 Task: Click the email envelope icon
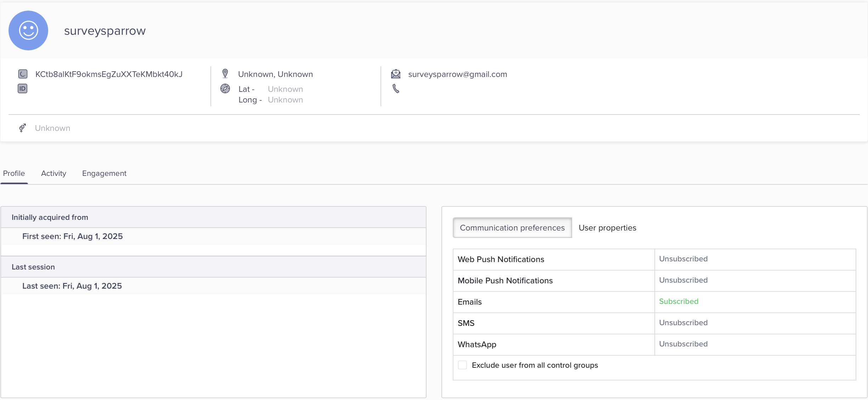pos(396,74)
